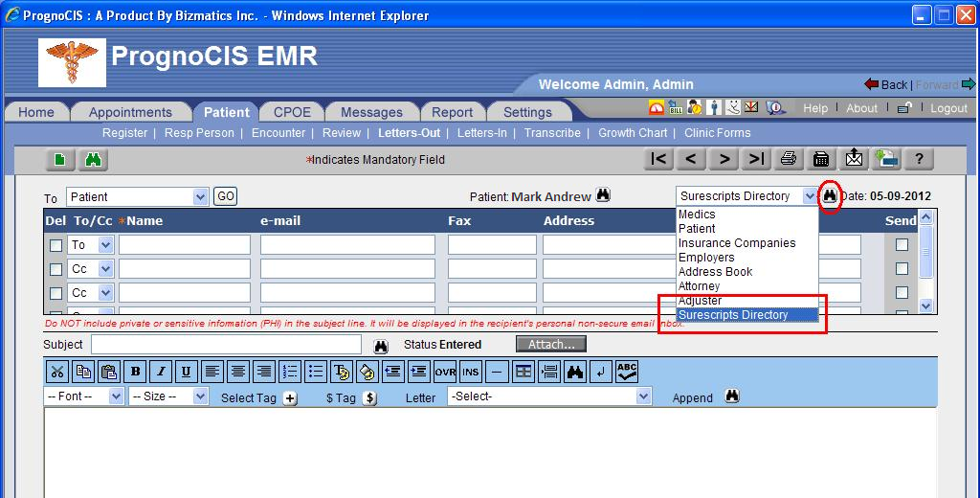Image resolution: width=980 pixels, height=498 pixels.
Task: Insert numbered list
Action: coord(290,372)
